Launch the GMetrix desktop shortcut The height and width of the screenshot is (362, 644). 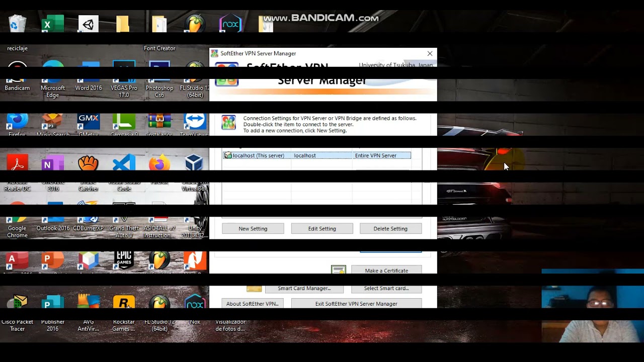coord(89,122)
